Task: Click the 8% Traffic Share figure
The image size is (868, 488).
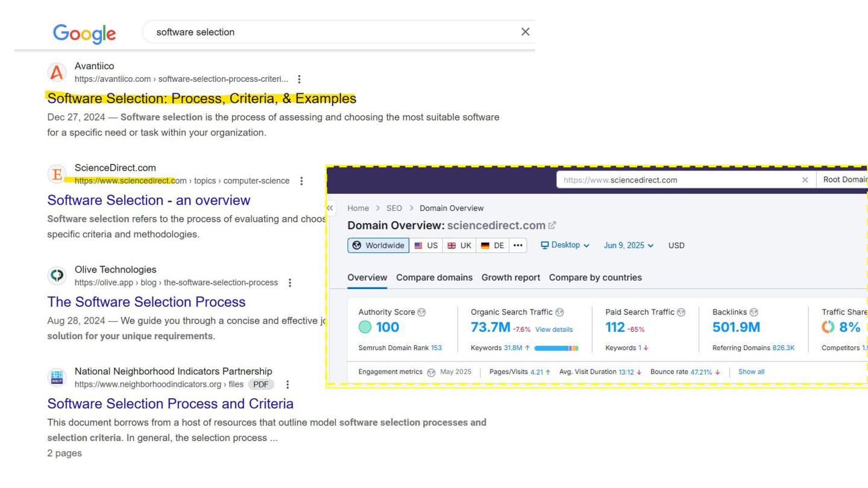Action: (850, 327)
